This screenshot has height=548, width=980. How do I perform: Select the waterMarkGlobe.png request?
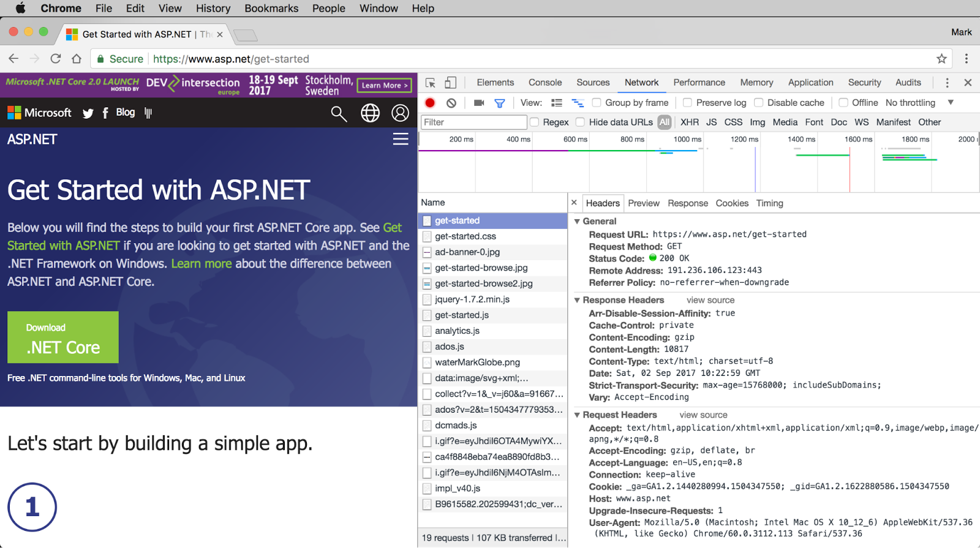[493, 362]
